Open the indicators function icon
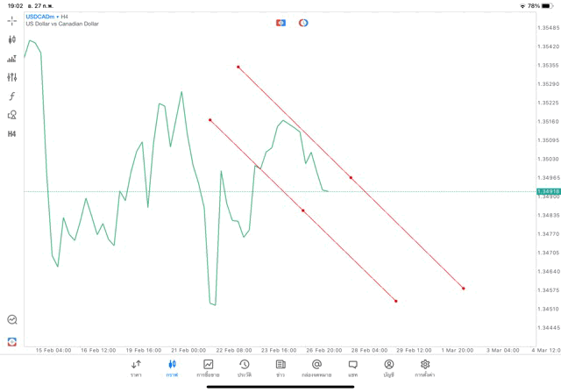 12,96
